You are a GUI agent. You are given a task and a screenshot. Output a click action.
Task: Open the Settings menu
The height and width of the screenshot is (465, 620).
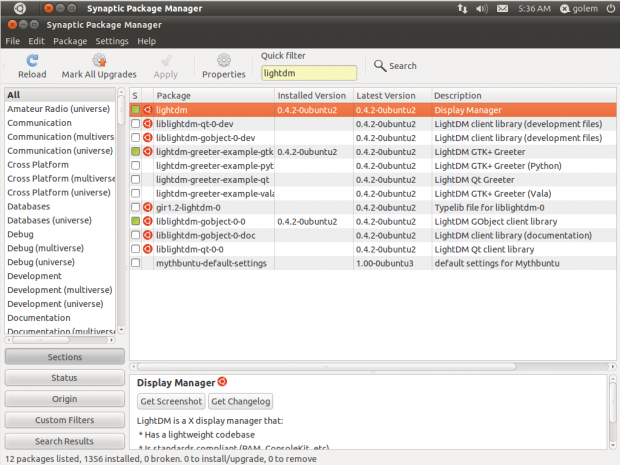point(111,41)
